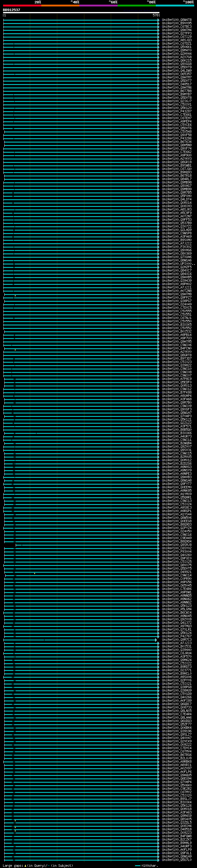
Task: Select the UniRef100_C5XXV1 label
Action: [x=176, y=104]
